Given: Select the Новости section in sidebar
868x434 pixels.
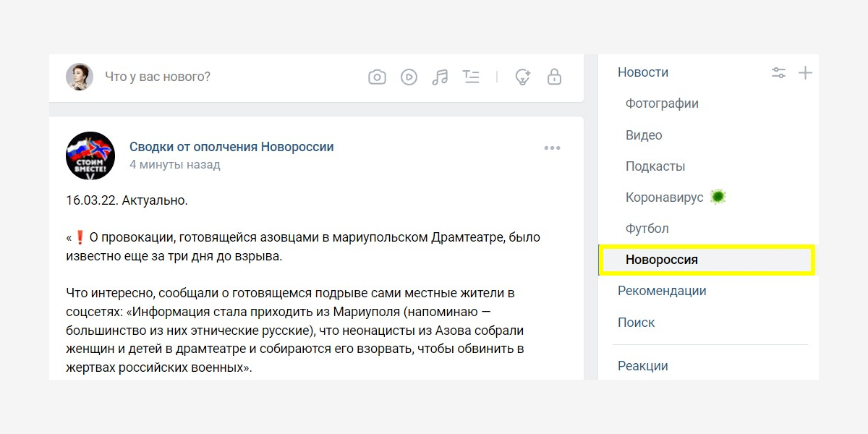Looking at the screenshot, I should coord(643,72).
